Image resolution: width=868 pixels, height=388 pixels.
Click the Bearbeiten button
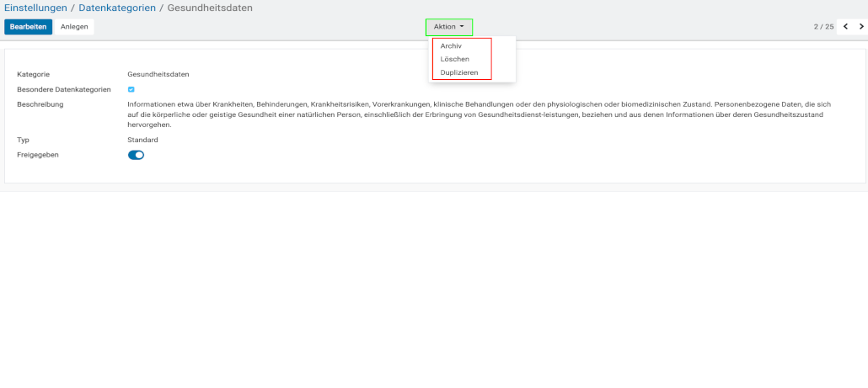tap(28, 27)
